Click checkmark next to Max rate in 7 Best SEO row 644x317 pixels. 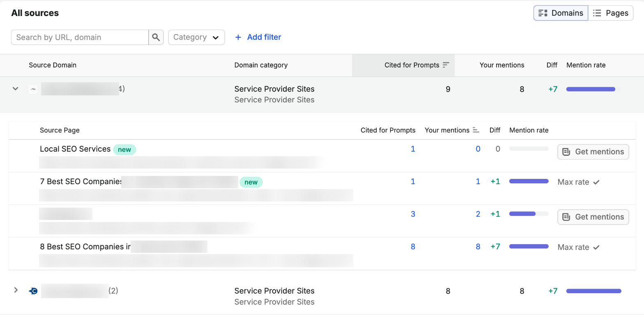click(596, 182)
